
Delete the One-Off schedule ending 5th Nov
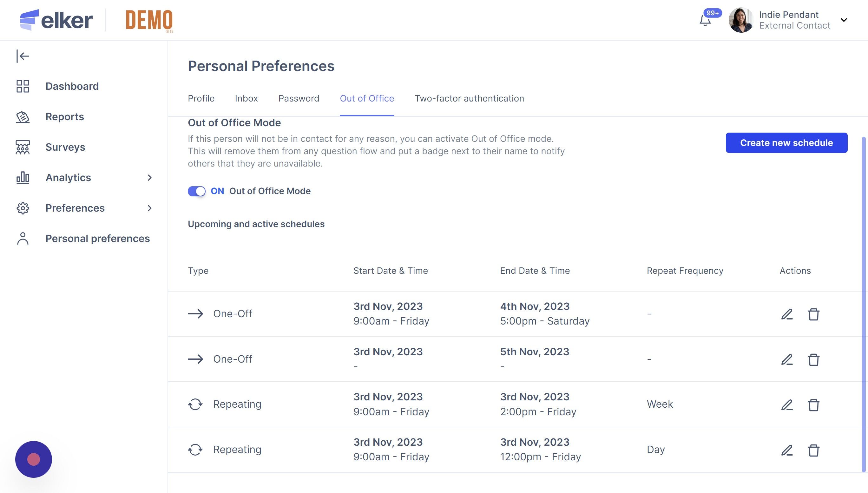click(x=813, y=359)
